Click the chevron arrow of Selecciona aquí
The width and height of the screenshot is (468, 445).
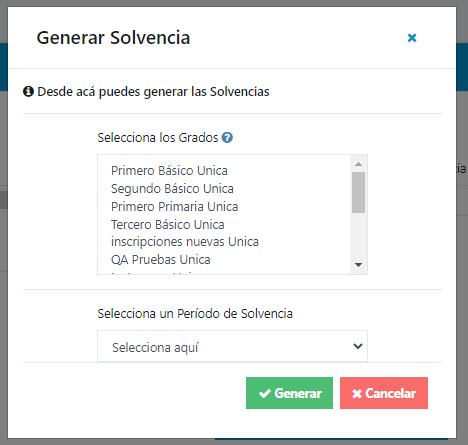click(358, 346)
